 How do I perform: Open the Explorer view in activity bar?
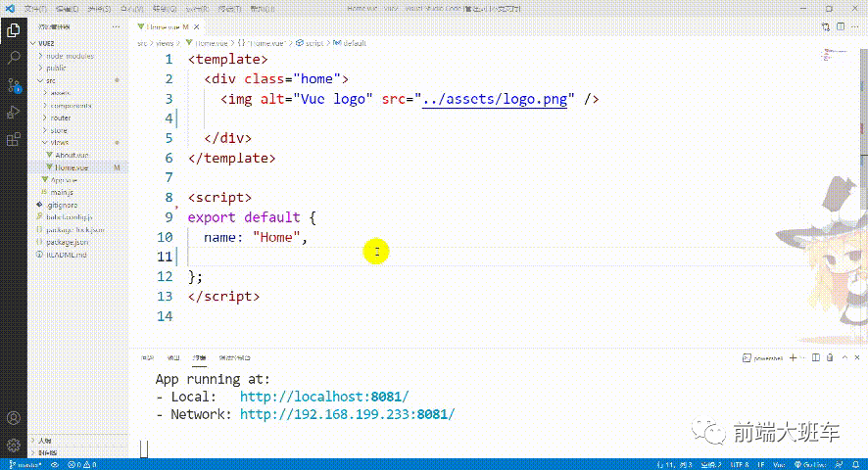pyautogui.click(x=14, y=30)
